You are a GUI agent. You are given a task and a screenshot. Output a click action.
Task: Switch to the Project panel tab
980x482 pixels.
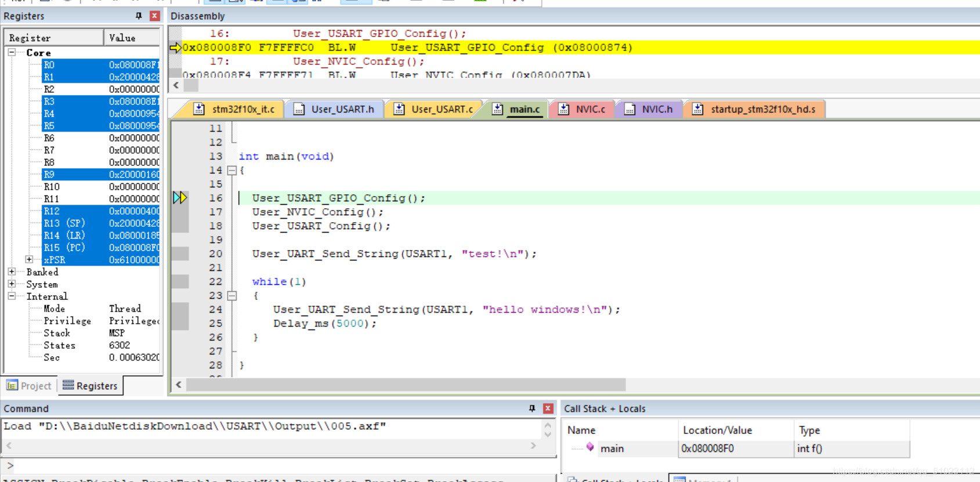point(29,386)
